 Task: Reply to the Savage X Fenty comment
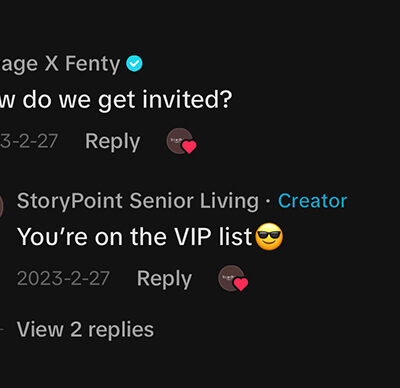coord(113,142)
